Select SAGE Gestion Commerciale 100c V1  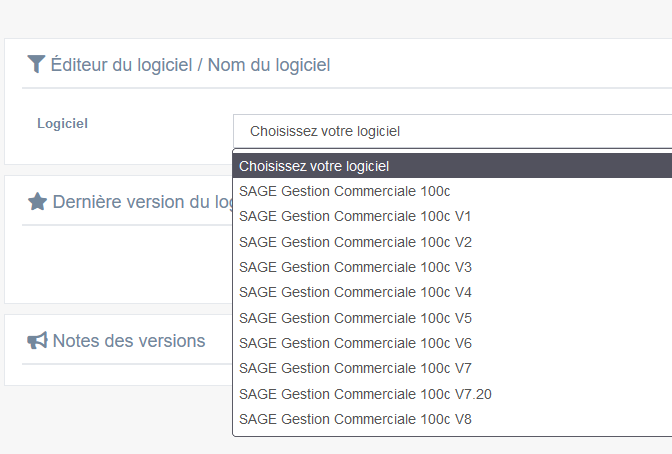click(x=355, y=217)
